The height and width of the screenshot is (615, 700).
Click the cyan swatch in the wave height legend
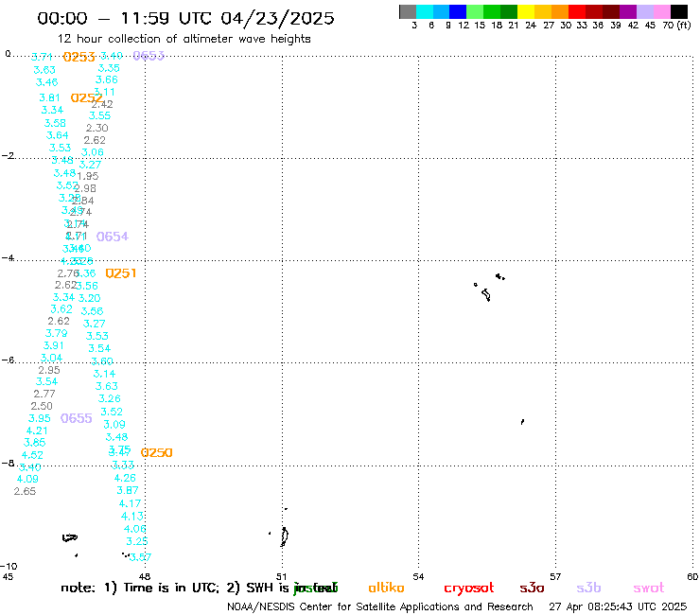coord(425,11)
